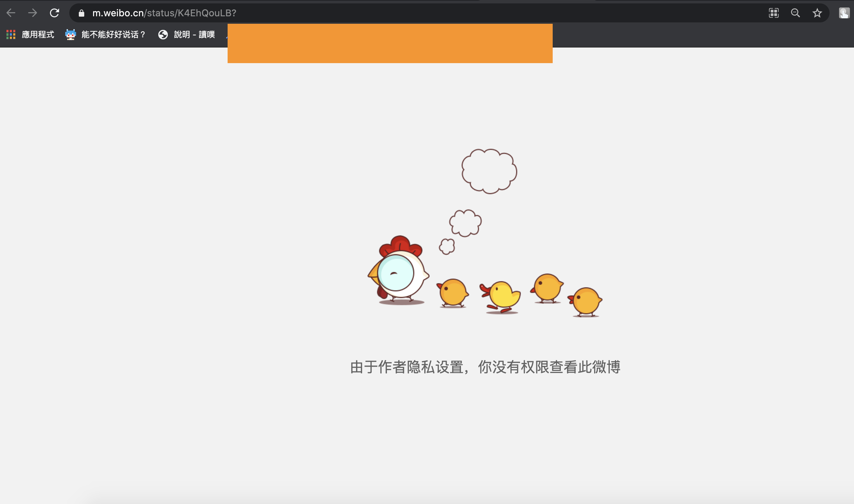
Task: Click the privacy restriction message text
Action: [x=485, y=367]
